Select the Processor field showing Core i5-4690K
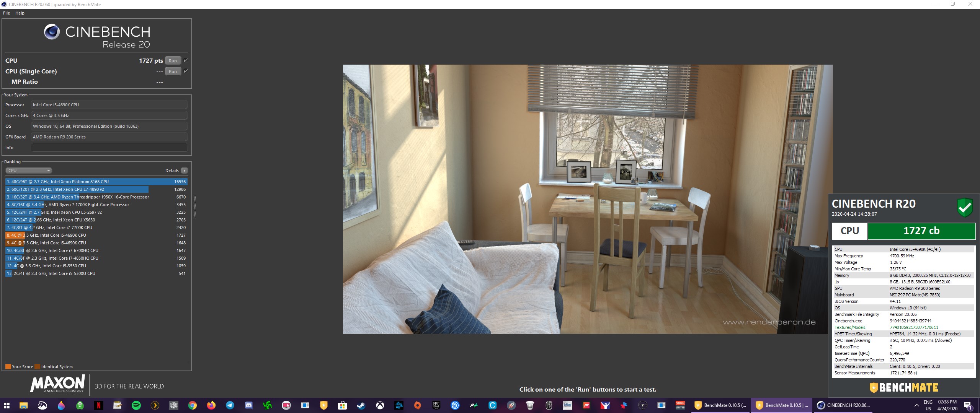This screenshot has width=980, height=413. [109, 105]
